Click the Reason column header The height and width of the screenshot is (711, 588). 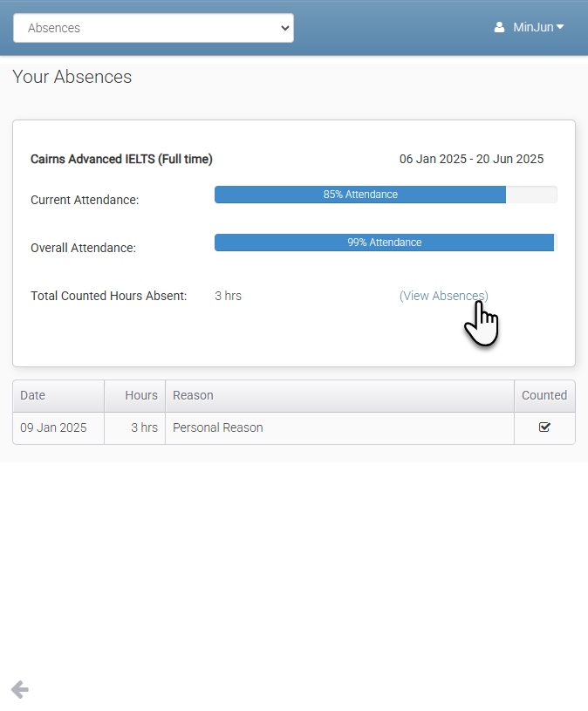pyautogui.click(x=193, y=395)
